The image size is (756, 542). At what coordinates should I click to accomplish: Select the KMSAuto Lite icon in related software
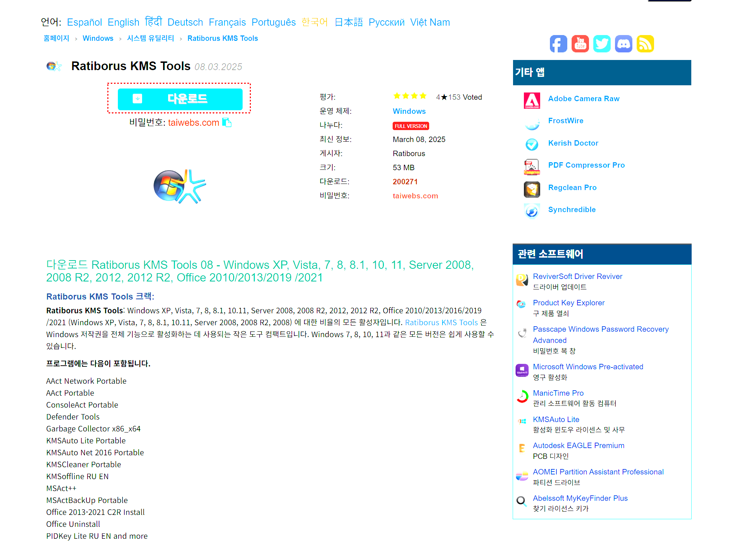point(522,421)
